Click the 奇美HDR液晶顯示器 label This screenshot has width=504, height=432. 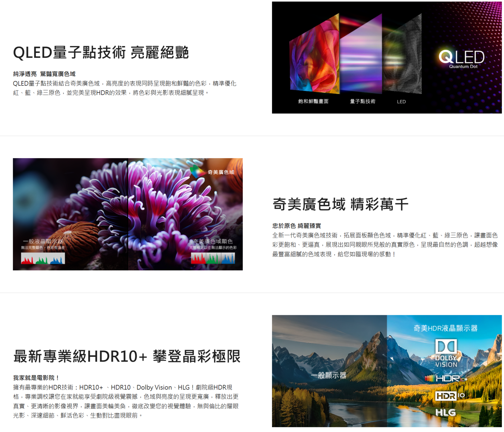[445, 328]
